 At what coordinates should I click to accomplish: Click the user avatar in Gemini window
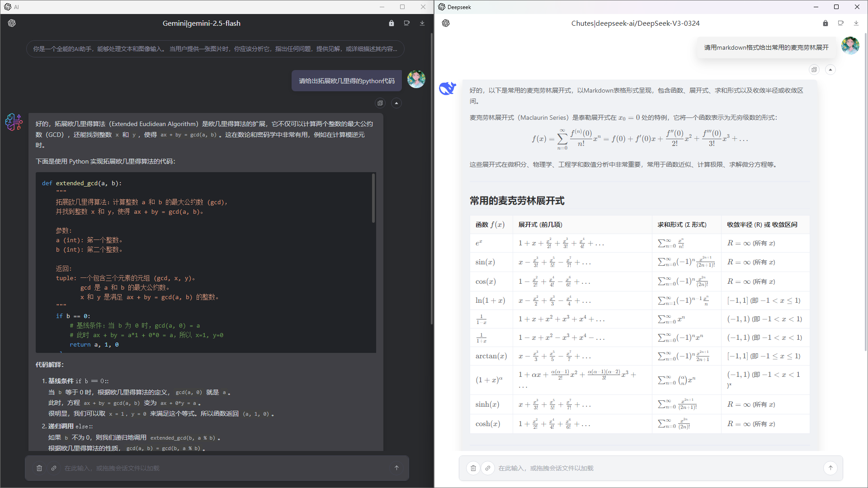point(416,79)
